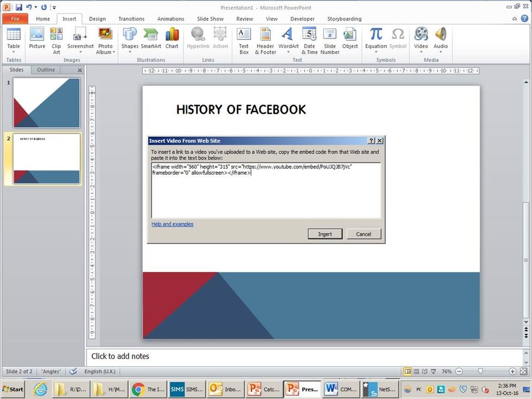The width and height of the screenshot is (532, 399).
Task: Fit slide to current window icon
Action: point(523,371)
